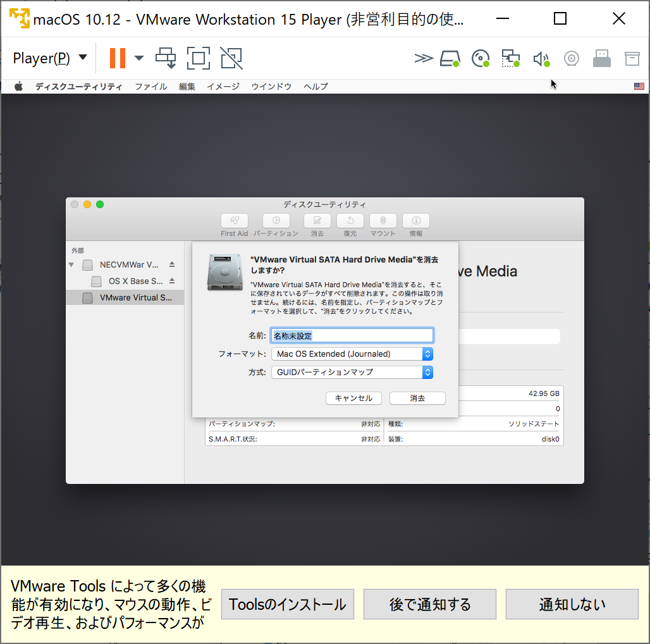650x644 pixels.
Task: Click the ソリッドステート type value
Action: coord(534,424)
